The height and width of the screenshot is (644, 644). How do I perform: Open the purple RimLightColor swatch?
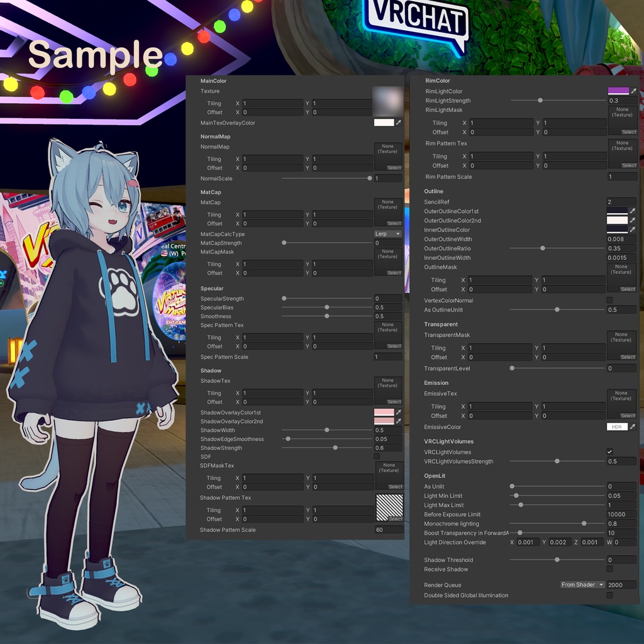(619, 91)
